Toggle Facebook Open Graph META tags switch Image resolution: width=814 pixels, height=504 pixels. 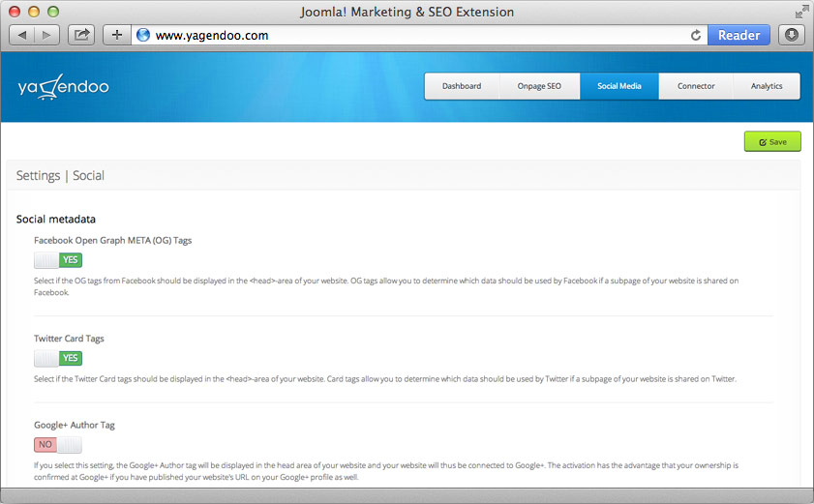click(58, 260)
